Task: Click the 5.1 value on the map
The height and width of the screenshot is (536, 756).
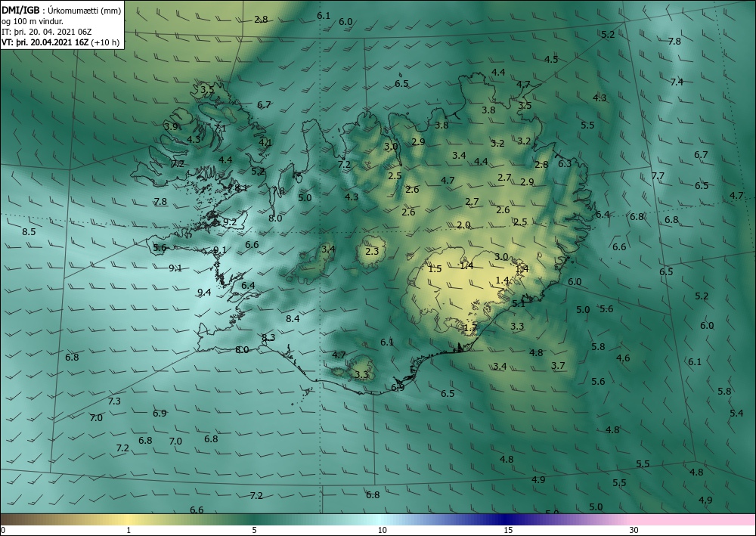Action: [x=519, y=304]
